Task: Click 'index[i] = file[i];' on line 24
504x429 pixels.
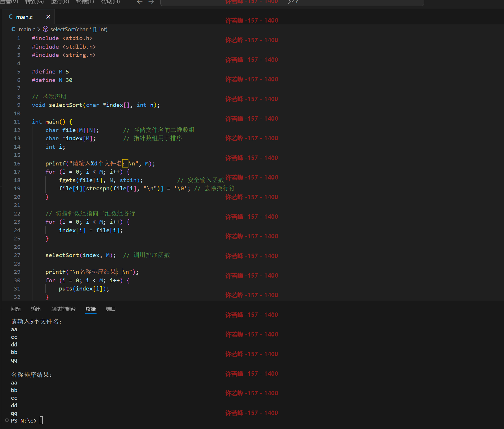Action: tap(91, 230)
